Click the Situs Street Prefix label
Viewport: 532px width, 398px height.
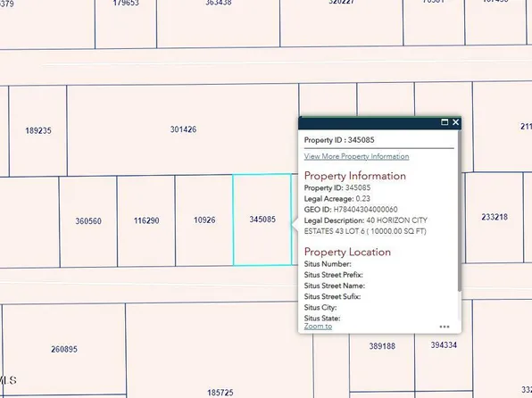pos(333,275)
